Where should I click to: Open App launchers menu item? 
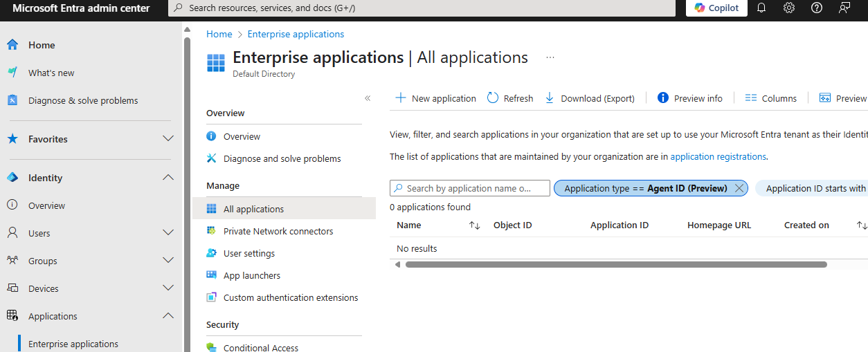click(252, 275)
